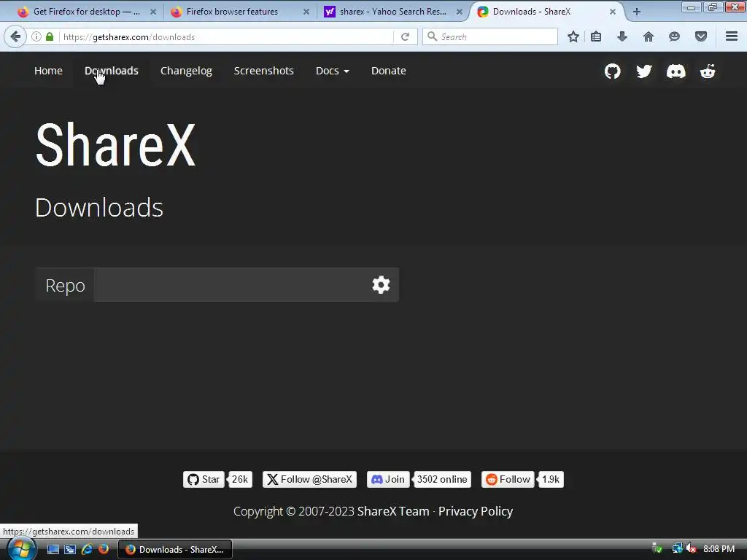Open ShareX Team link in footer

393,511
